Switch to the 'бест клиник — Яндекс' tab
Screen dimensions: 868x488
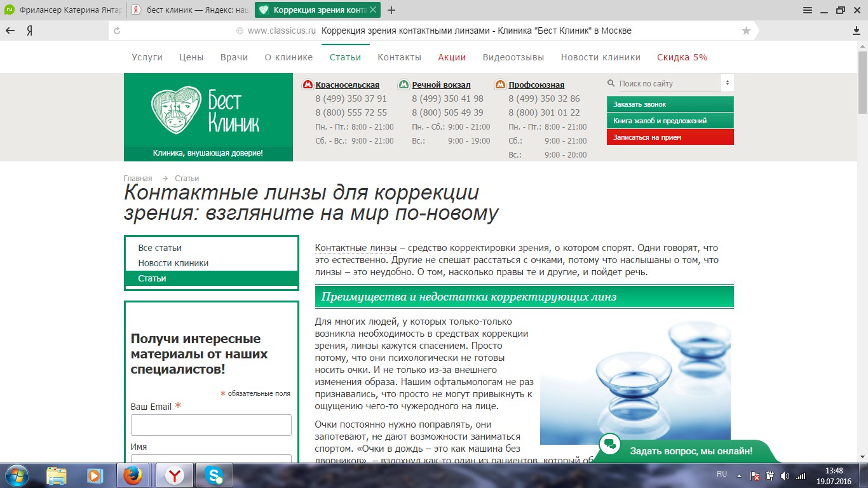(x=189, y=10)
